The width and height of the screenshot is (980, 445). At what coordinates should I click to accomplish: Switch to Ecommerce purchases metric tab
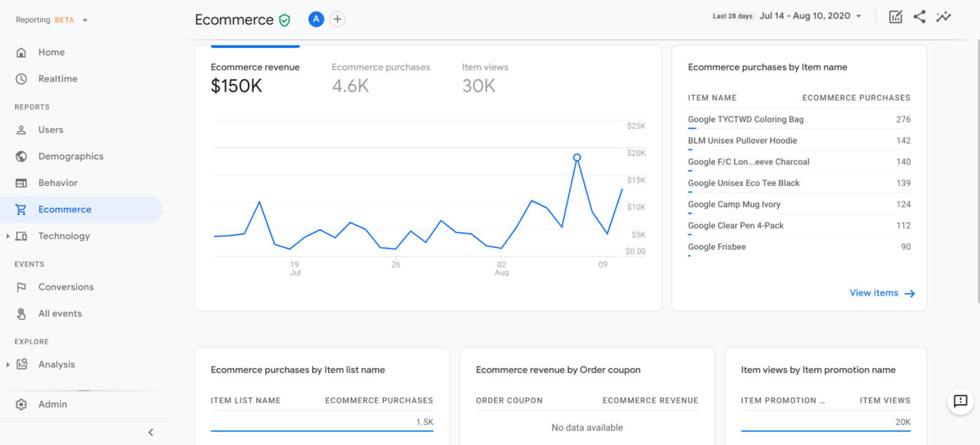pyautogui.click(x=381, y=79)
